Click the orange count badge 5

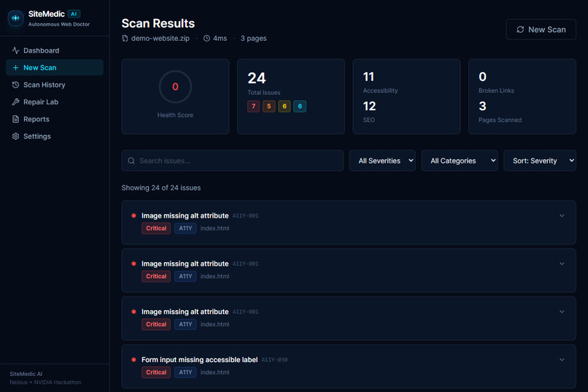click(x=269, y=106)
